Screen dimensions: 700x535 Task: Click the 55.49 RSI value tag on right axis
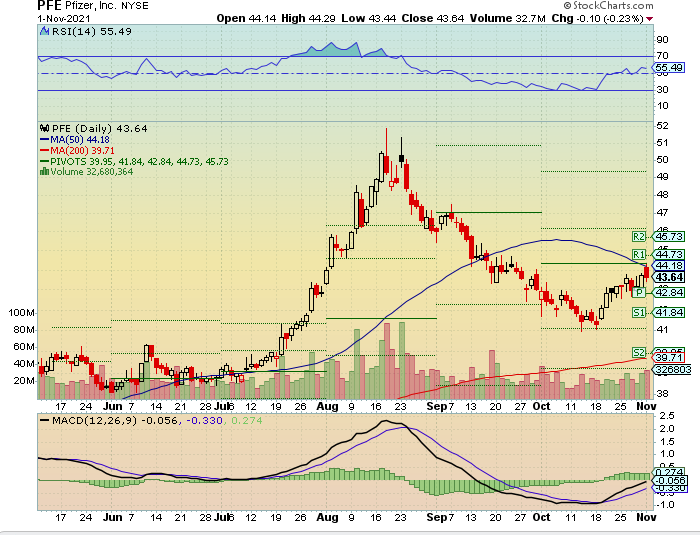click(x=668, y=68)
